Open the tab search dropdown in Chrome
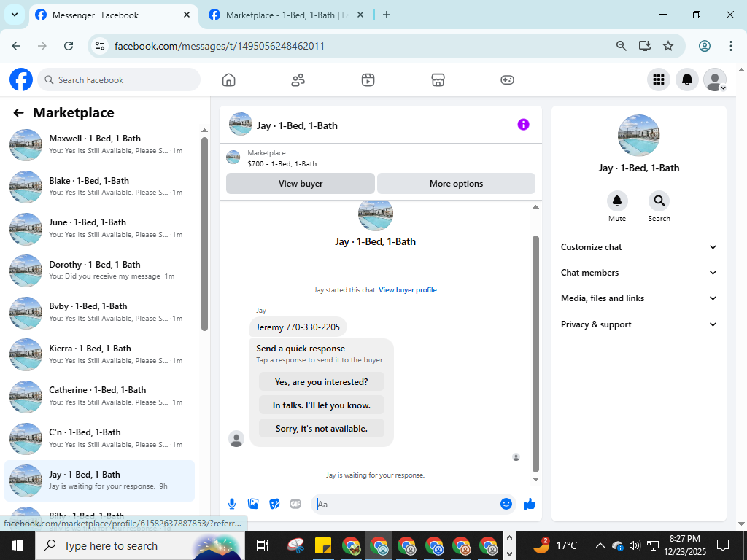The width and height of the screenshot is (747, 560). click(x=15, y=15)
